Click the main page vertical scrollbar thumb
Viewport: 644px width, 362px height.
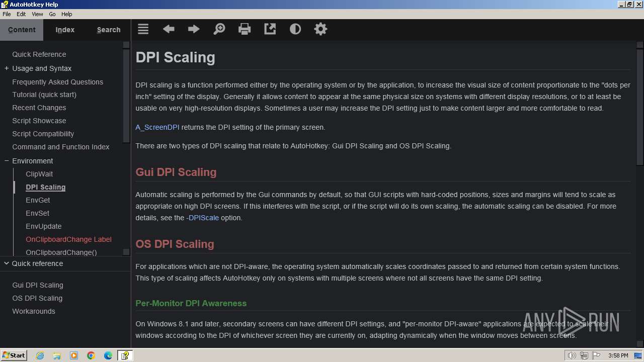pyautogui.click(x=640, y=107)
